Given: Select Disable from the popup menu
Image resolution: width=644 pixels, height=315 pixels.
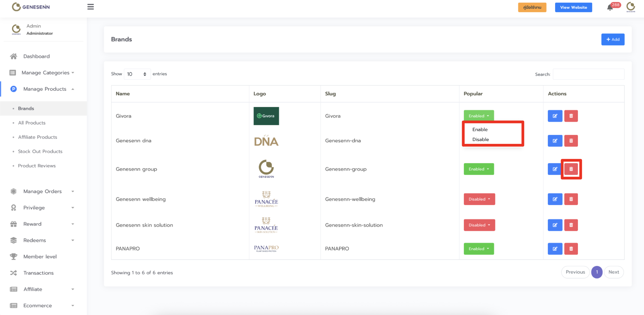Looking at the screenshot, I should click(480, 139).
